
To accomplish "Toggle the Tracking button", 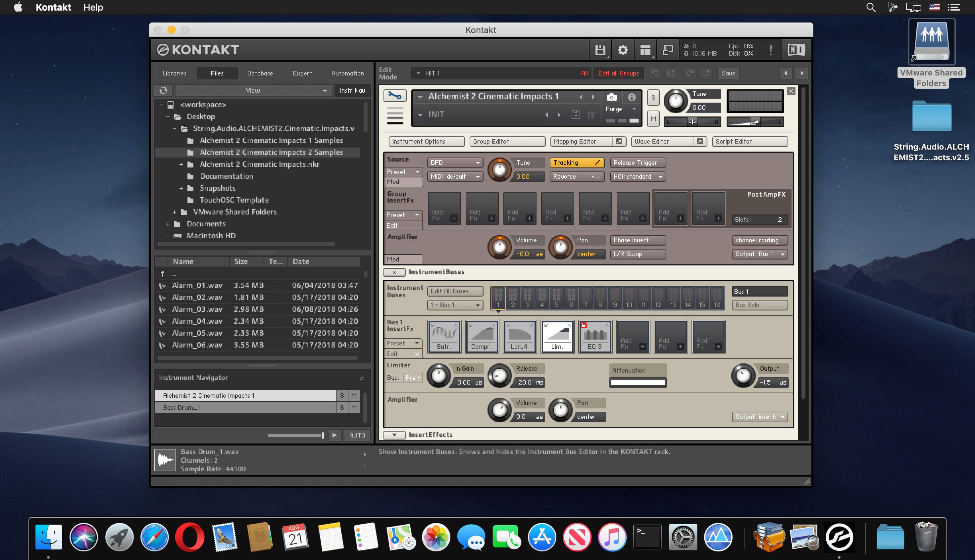I will tap(577, 163).
